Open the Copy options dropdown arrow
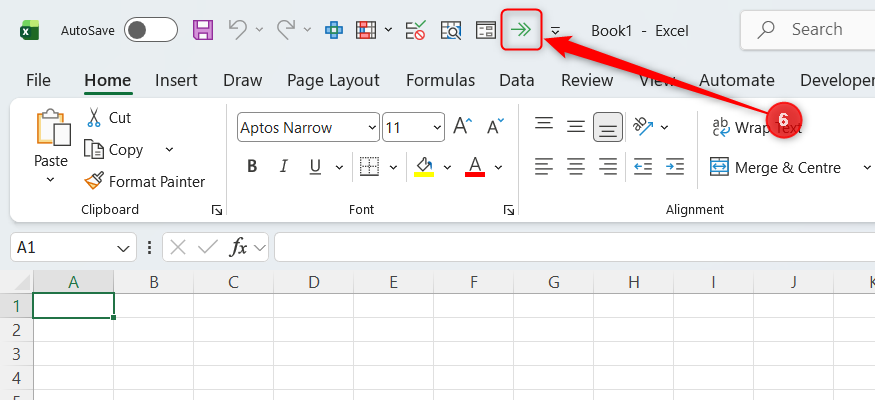Image resolution: width=875 pixels, height=400 pixels. pos(169,150)
